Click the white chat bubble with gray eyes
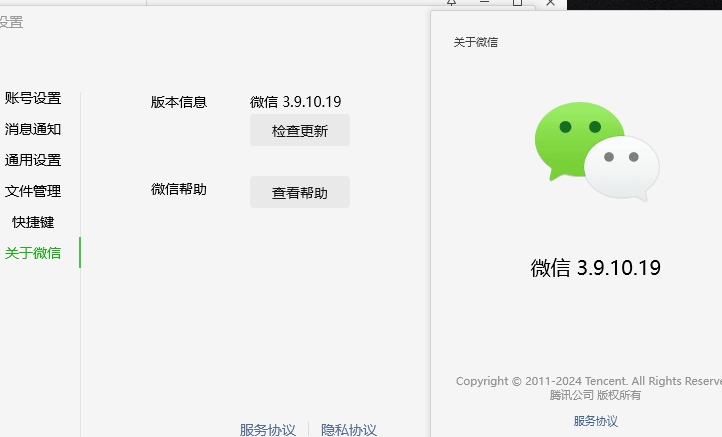Screen dimensions: 722x437 622,168
